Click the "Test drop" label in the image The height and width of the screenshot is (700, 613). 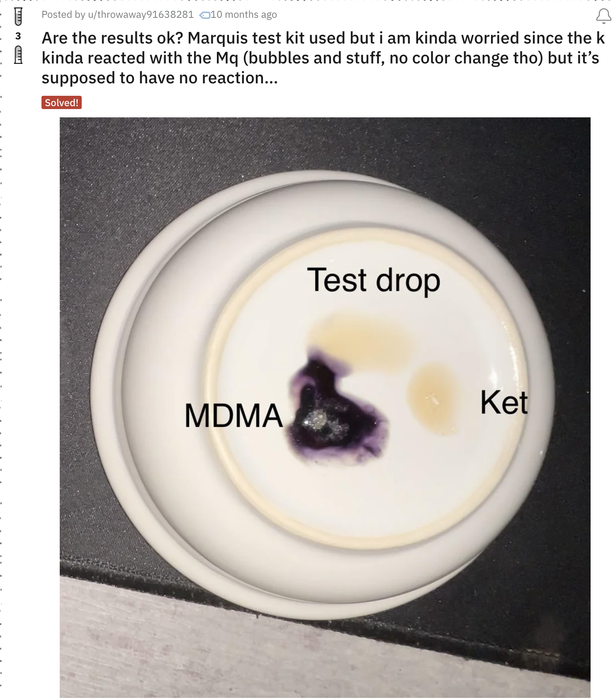(373, 281)
